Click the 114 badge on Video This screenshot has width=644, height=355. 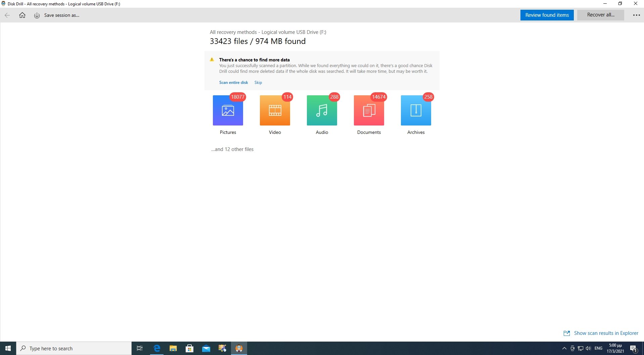coord(287,97)
